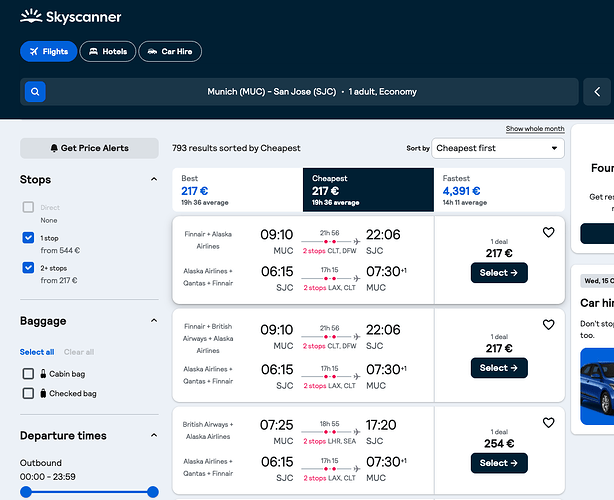Open the Hotels section
Screen dimensions: 614x500
(108, 51)
